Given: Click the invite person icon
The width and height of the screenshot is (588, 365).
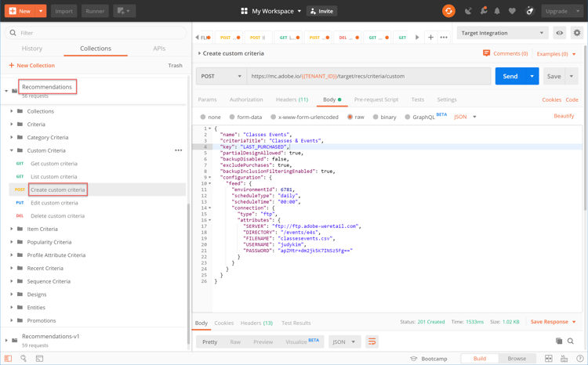Looking at the screenshot, I should point(313,11).
